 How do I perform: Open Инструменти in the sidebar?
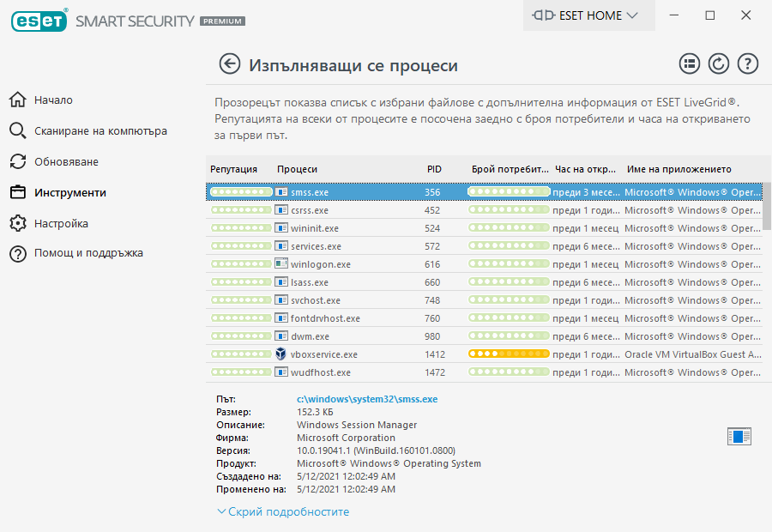70,192
